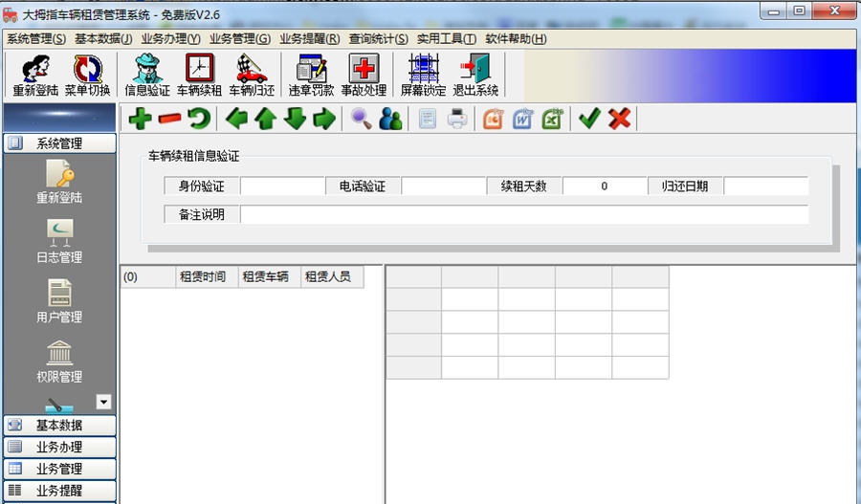861x504 pixels.
Task: Open 事故处理 from the toolbar
Action: 364,76
